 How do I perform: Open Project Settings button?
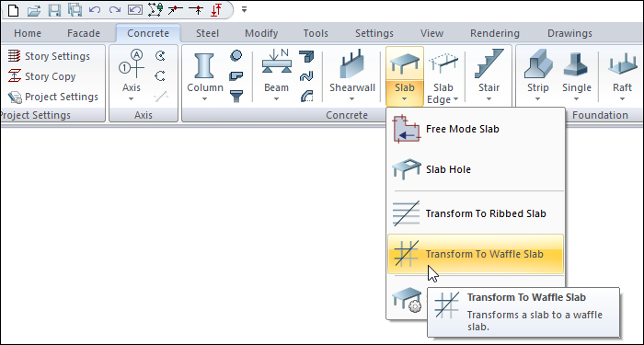53,97
